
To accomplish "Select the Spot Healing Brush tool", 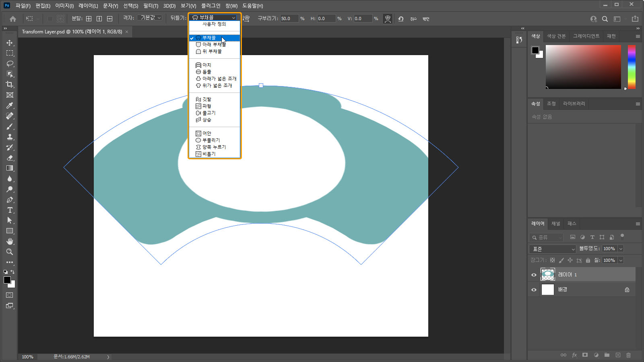I will 10,116.
